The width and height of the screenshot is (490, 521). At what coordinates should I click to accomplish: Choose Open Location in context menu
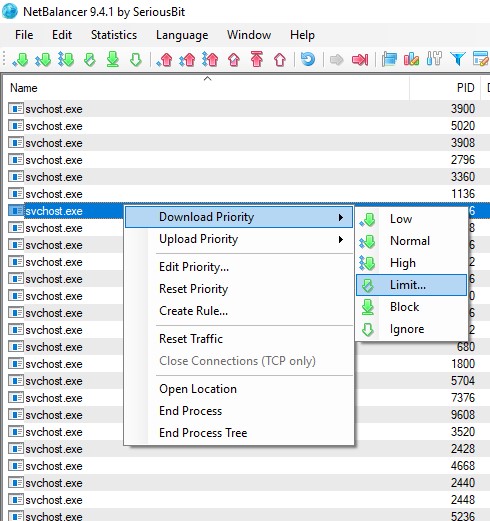[x=239, y=389]
